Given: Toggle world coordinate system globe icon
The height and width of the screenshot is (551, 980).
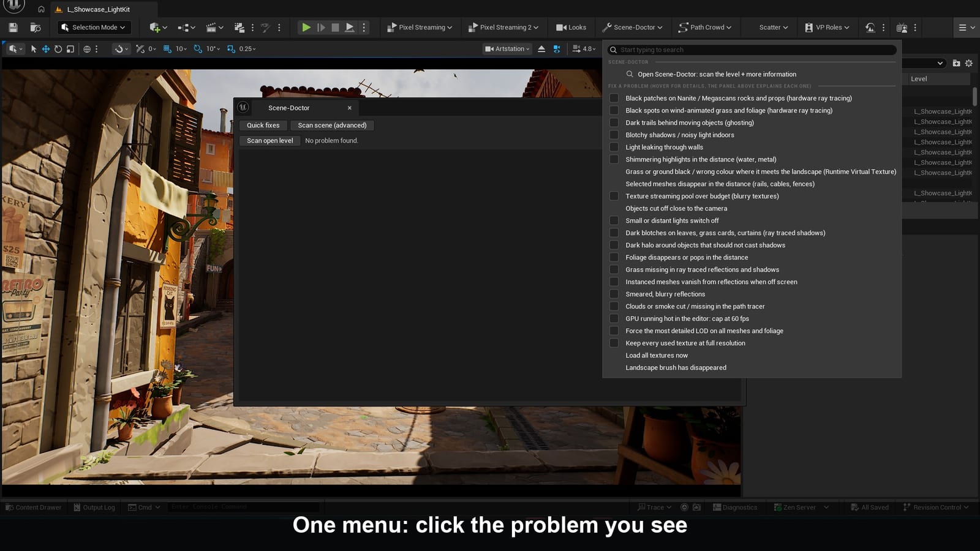Looking at the screenshot, I should coord(87,49).
